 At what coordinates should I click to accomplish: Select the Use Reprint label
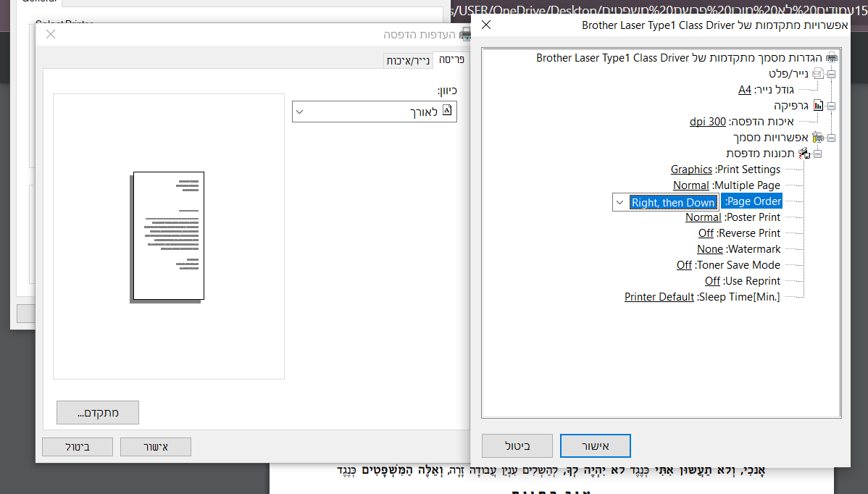752,281
